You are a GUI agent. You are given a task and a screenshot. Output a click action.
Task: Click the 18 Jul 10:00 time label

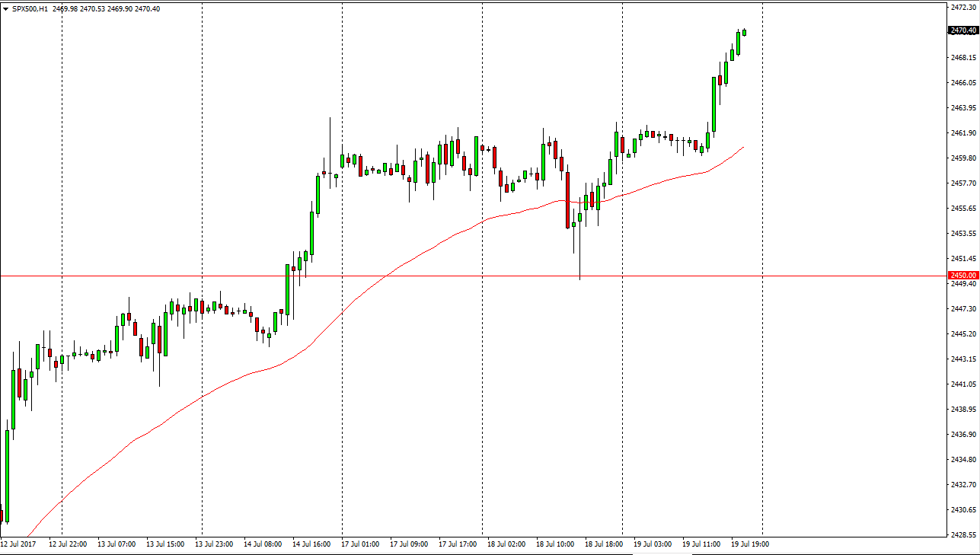(554, 544)
